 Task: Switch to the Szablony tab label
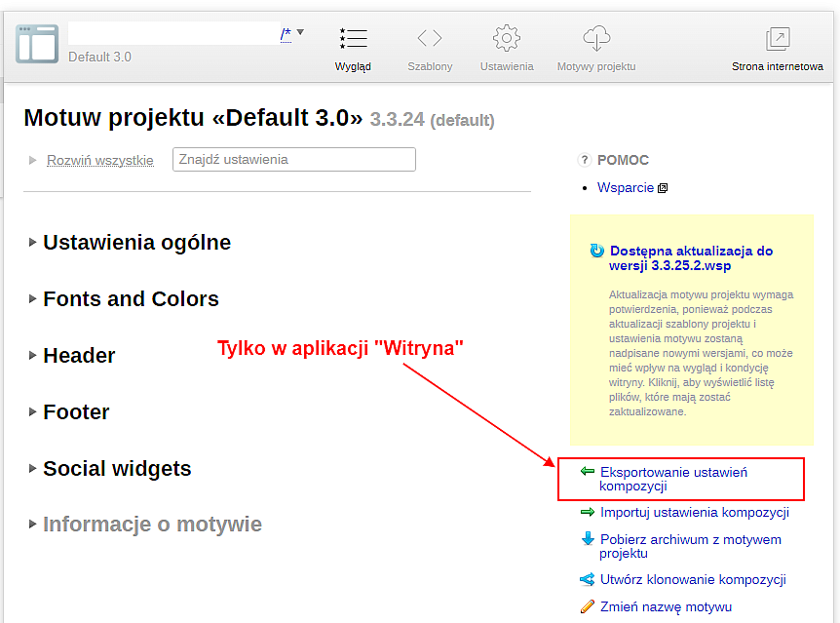tap(430, 66)
